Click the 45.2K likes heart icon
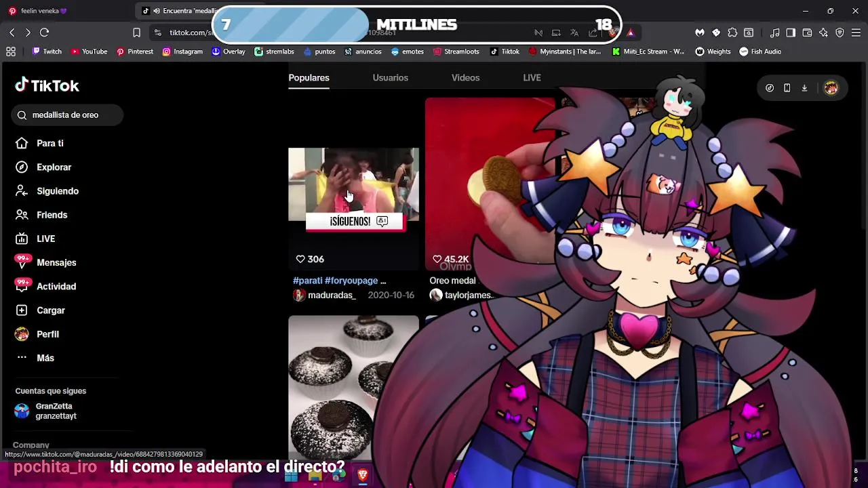 point(437,259)
